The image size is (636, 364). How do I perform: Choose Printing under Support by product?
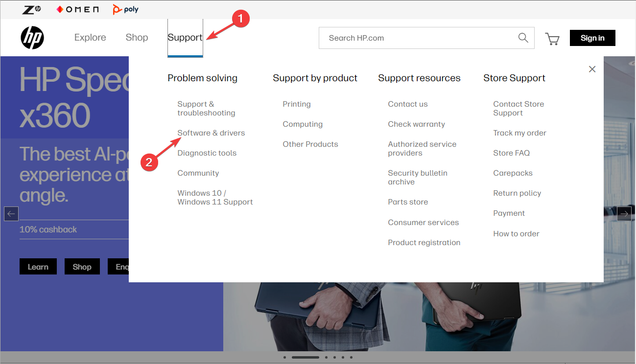[297, 104]
